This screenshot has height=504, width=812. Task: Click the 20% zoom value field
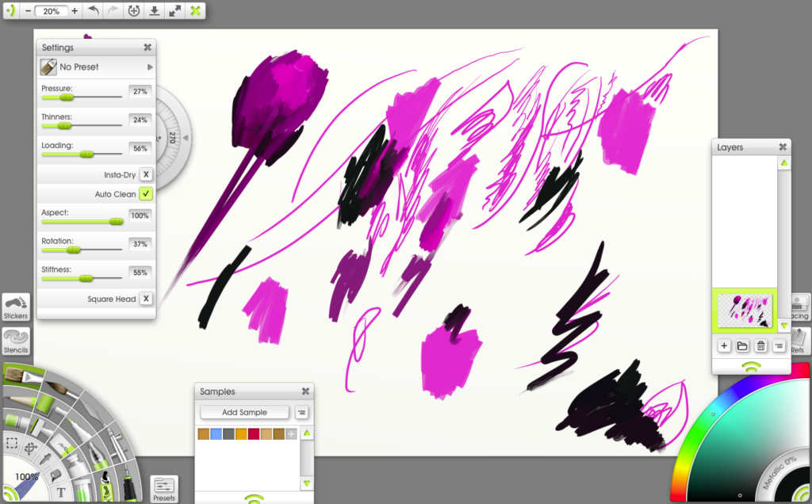pyautogui.click(x=51, y=11)
